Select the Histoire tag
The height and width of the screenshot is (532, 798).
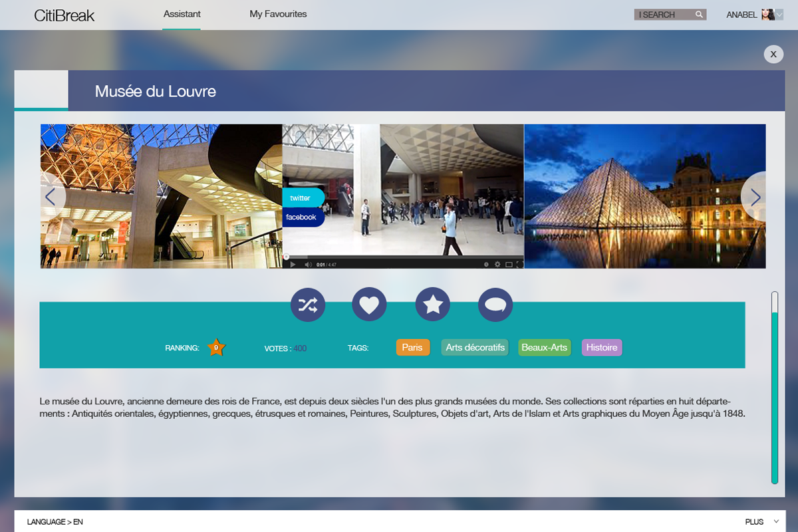click(602, 348)
